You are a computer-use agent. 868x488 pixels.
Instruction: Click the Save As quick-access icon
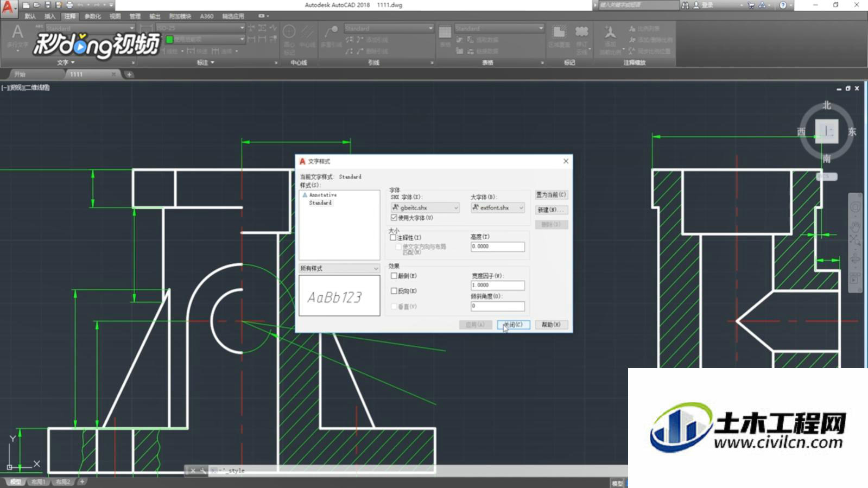tap(59, 5)
